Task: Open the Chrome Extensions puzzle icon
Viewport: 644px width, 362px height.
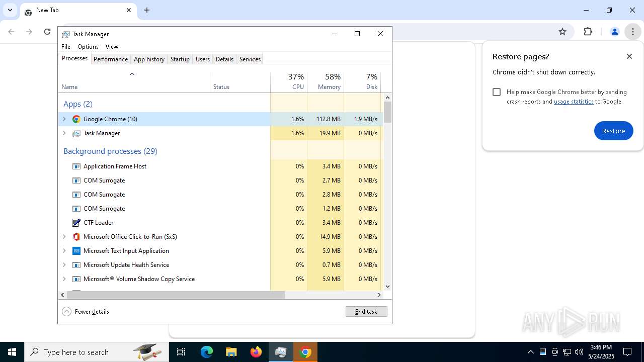Action: pyautogui.click(x=588, y=32)
